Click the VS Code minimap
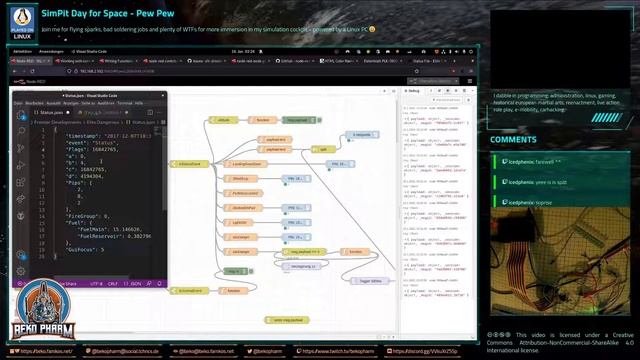The width and height of the screenshot is (640, 360). pyautogui.click(x=157, y=131)
